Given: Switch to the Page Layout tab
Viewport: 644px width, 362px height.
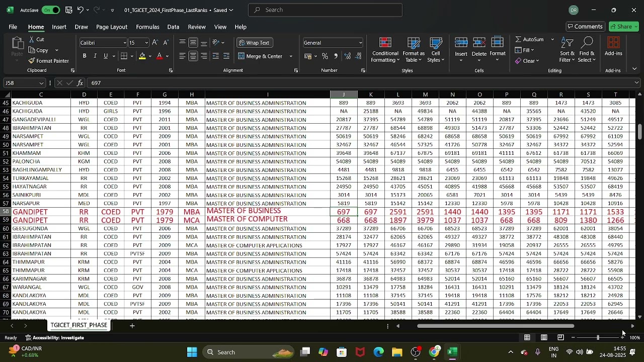Looking at the screenshot, I should click(112, 27).
